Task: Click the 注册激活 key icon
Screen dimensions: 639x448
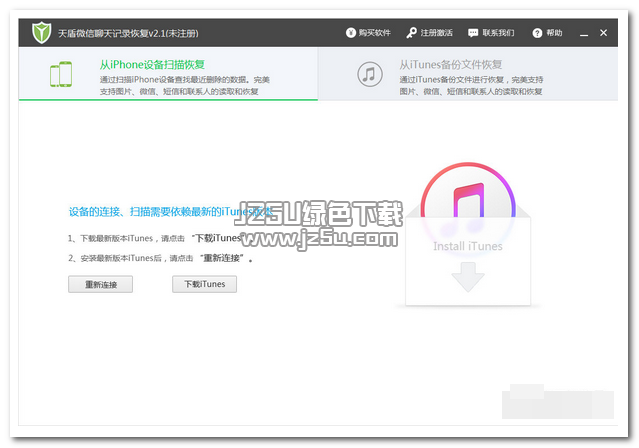Action: [411, 33]
